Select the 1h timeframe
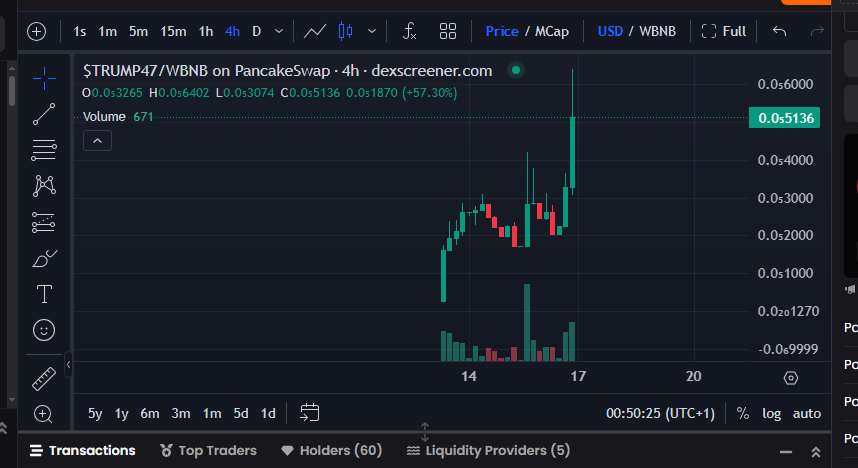 (206, 31)
